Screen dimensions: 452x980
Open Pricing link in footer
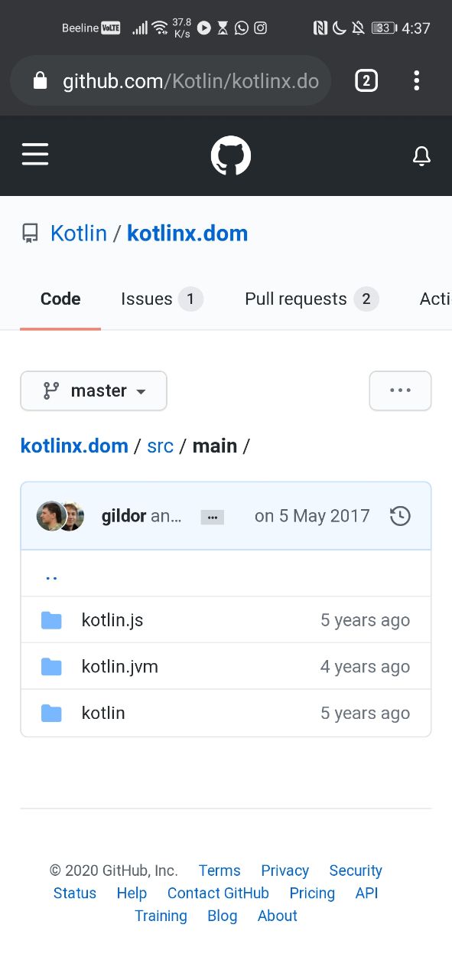click(312, 893)
